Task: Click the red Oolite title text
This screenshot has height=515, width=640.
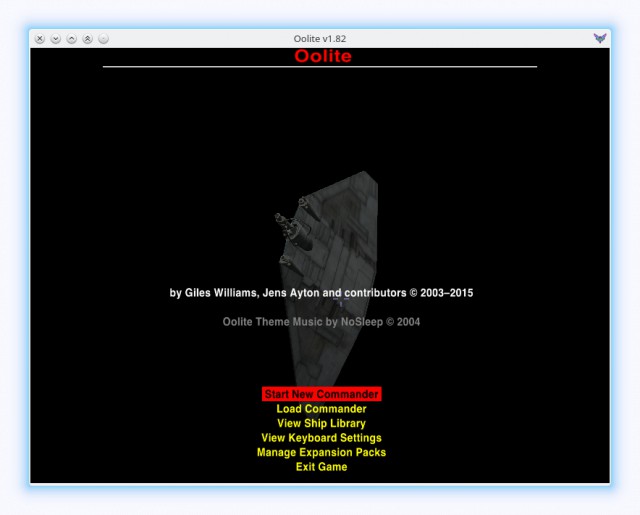Action: tap(323, 56)
